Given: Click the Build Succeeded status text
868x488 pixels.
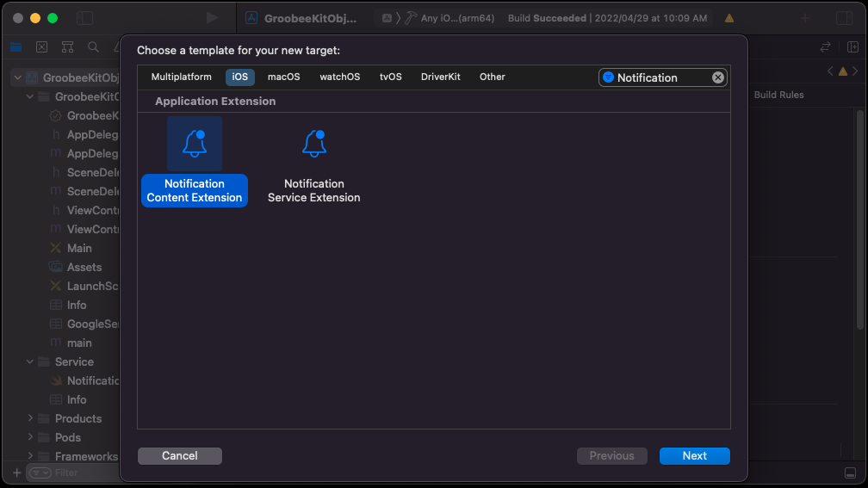Looking at the screenshot, I should [547, 18].
